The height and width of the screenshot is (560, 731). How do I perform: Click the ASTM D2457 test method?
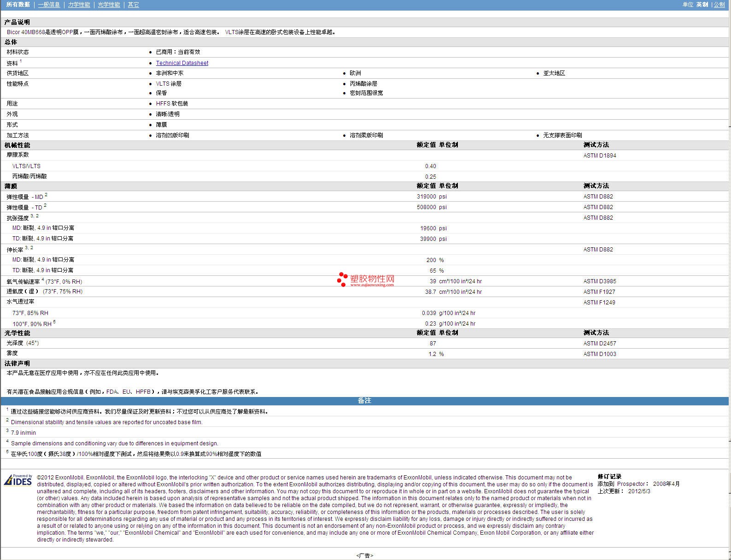point(599,344)
